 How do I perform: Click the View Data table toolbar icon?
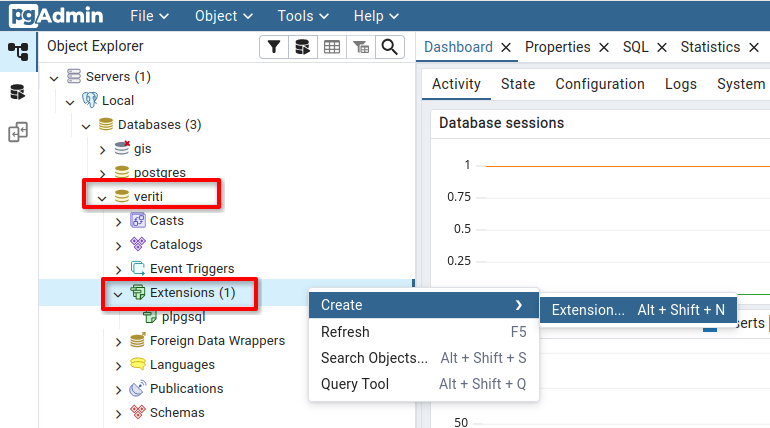tap(331, 47)
